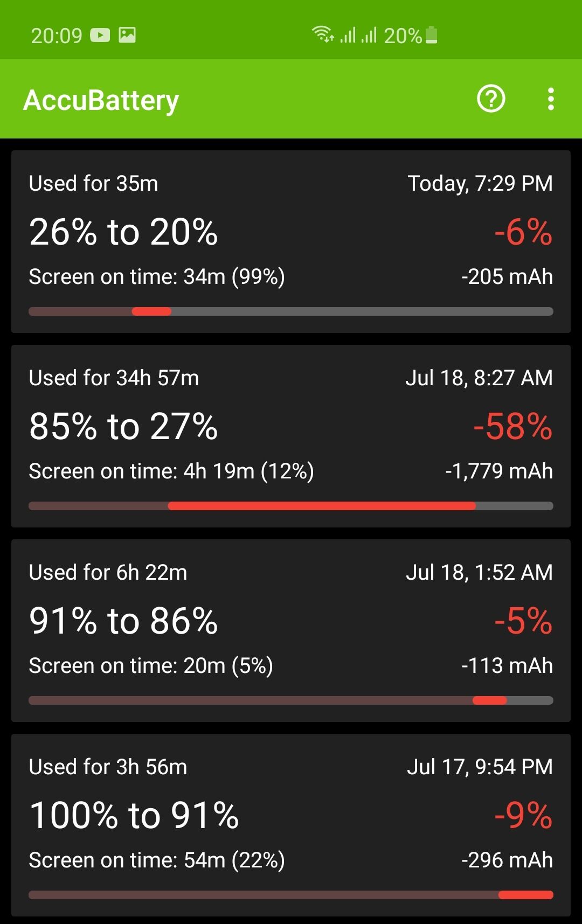Tap the second cellular signal bars icon

369,35
